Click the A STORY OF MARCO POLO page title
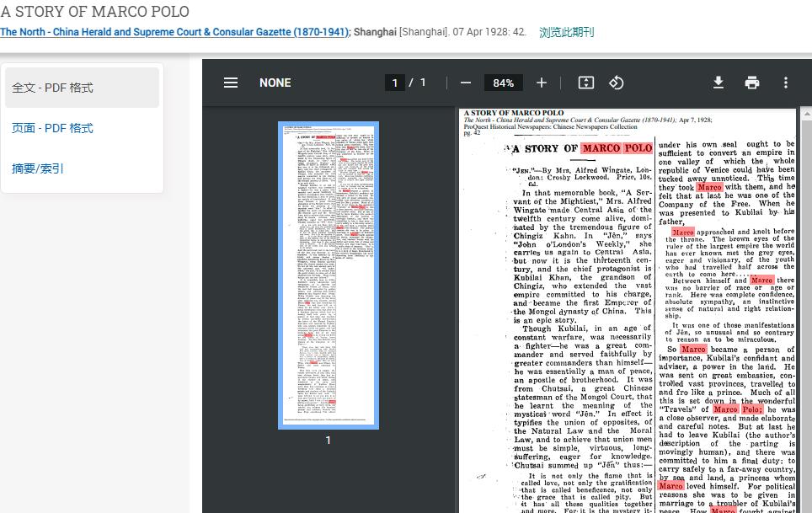 click(x=94, y=12)
